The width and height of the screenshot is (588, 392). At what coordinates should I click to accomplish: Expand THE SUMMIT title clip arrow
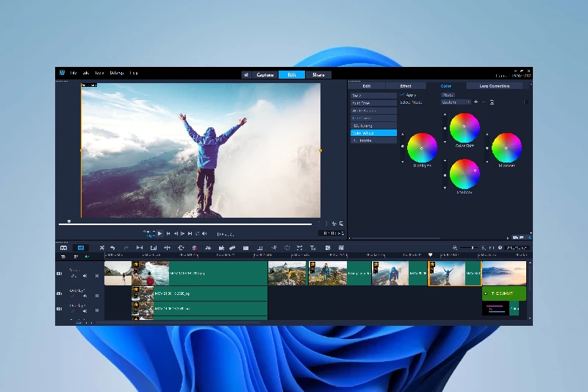[486, 293]
